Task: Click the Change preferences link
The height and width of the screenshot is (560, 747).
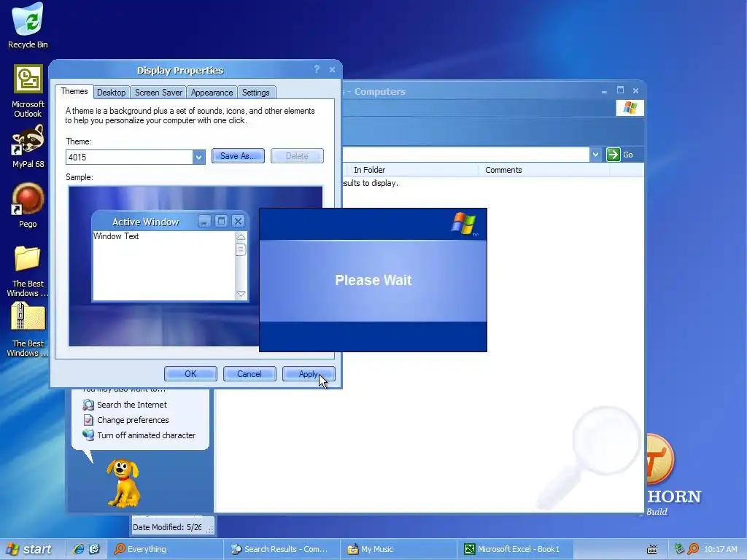Action: (x=133, y=420)
